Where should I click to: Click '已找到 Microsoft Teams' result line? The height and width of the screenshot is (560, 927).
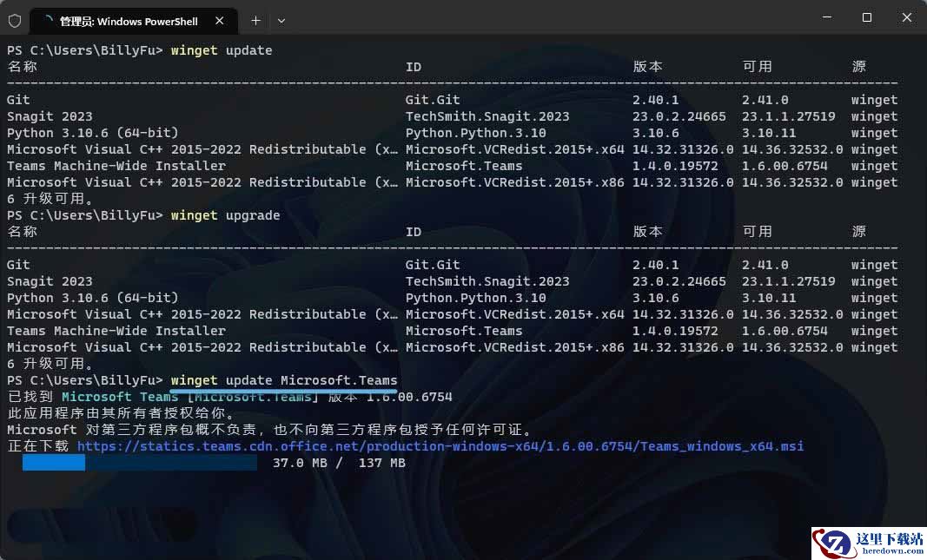pyautogui.click(x=230, y=397)
